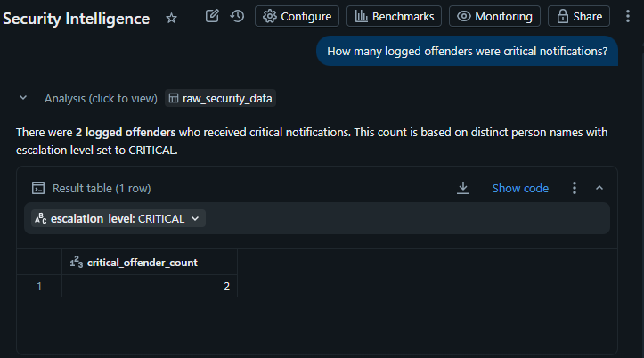This screenshot has height=358, width=644.
Task: Expand the Analysis section chevron
Action: click(x=23, y=98)
